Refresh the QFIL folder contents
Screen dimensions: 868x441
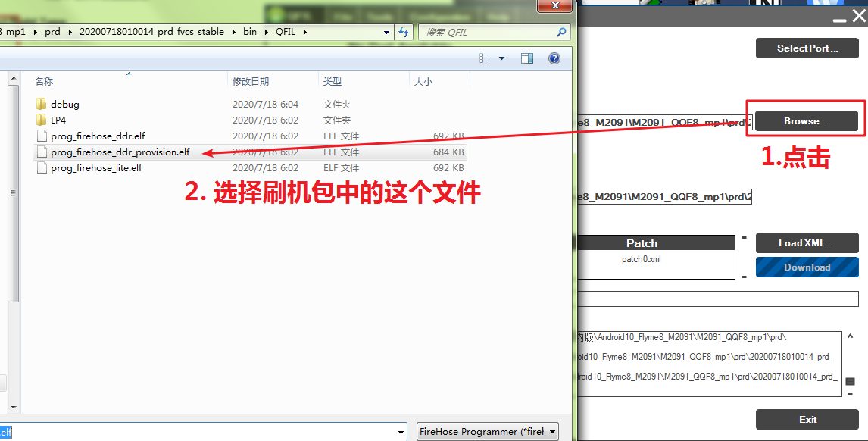[x=404, y=32]
